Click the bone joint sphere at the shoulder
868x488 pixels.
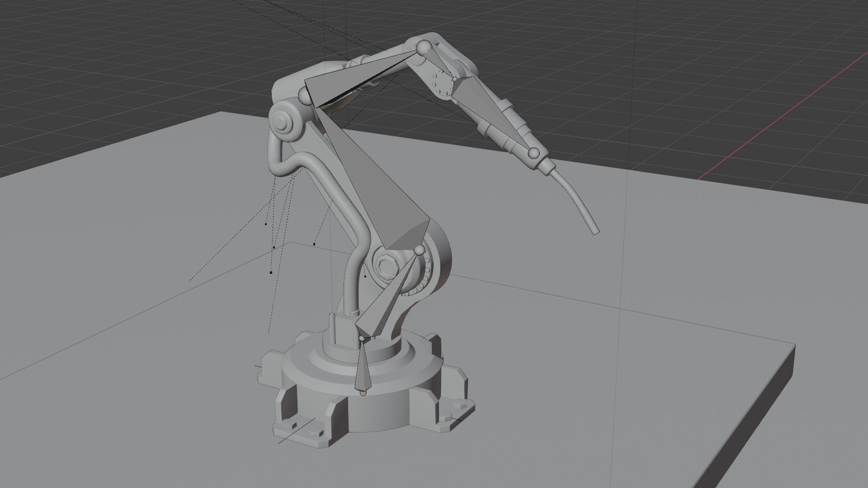419,250
